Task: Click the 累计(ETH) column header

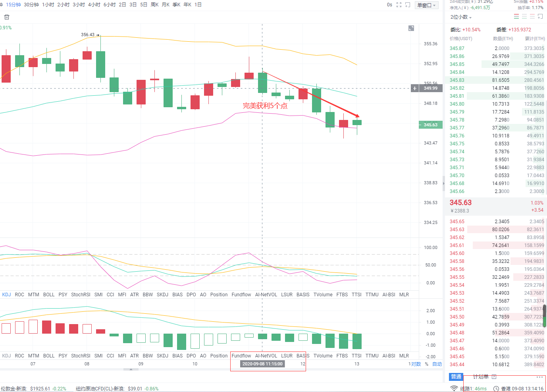Action: point(535,39)
